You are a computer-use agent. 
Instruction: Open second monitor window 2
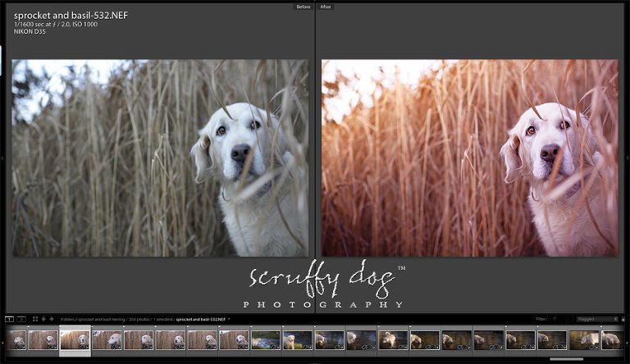click(21, 318)
